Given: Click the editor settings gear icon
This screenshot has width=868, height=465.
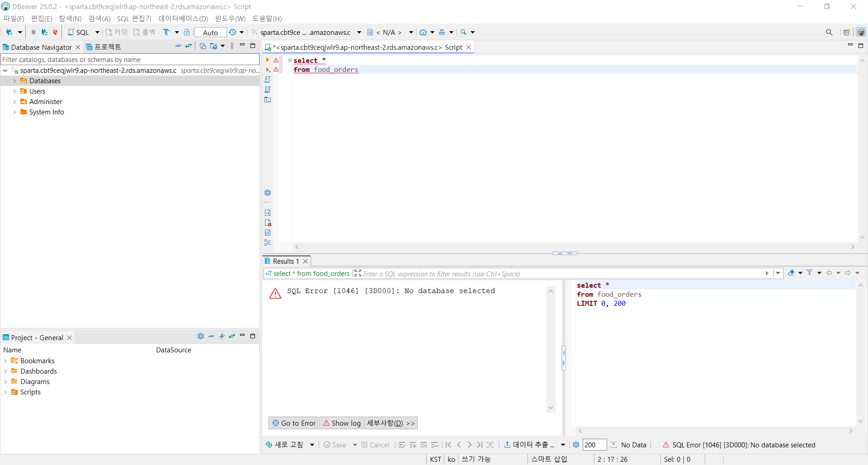Looking at the screenshot, I should click(x=268, y=193).
